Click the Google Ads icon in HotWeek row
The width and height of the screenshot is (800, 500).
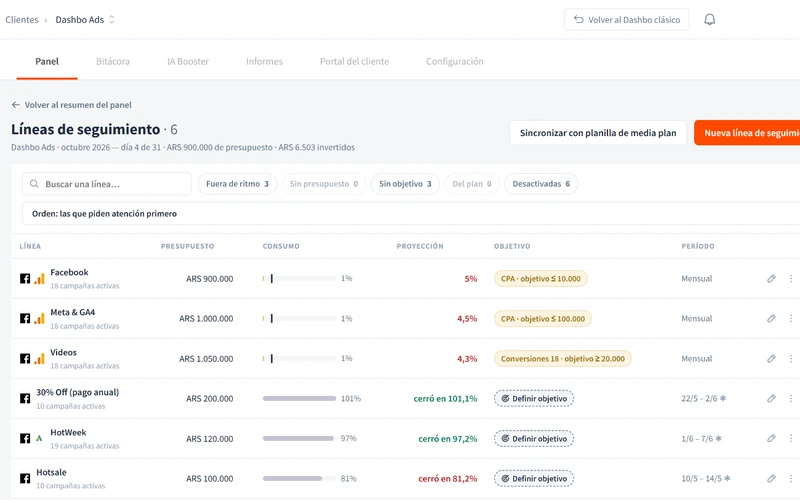(x=39, y=438)
